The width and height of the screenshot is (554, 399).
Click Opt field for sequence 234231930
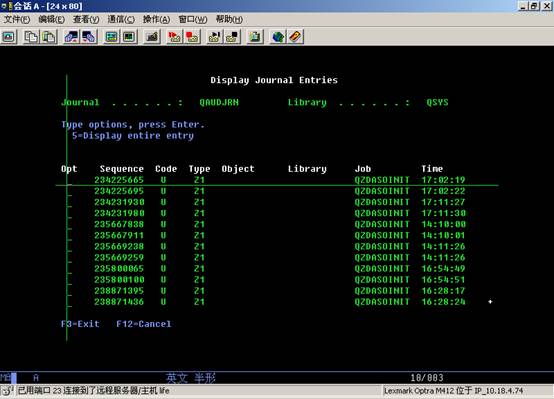tap(69, 202)
